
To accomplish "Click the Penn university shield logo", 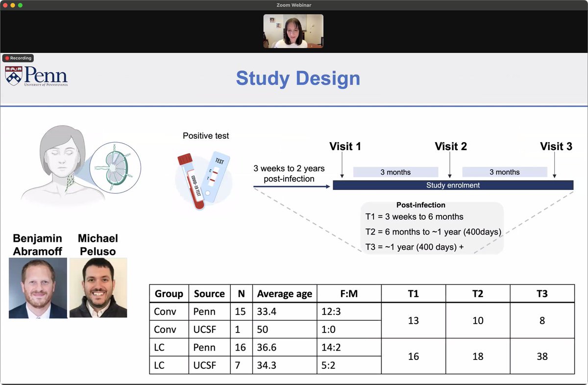I will (13, 76).
